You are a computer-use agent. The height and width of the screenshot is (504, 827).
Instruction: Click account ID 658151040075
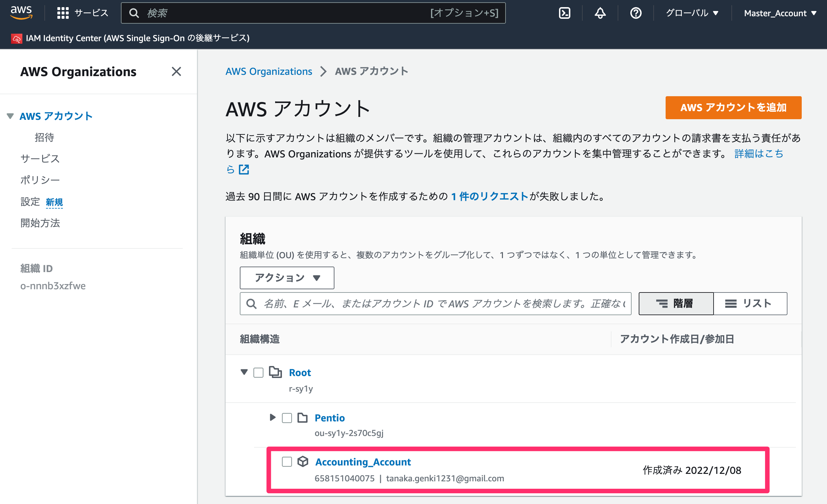344,478
